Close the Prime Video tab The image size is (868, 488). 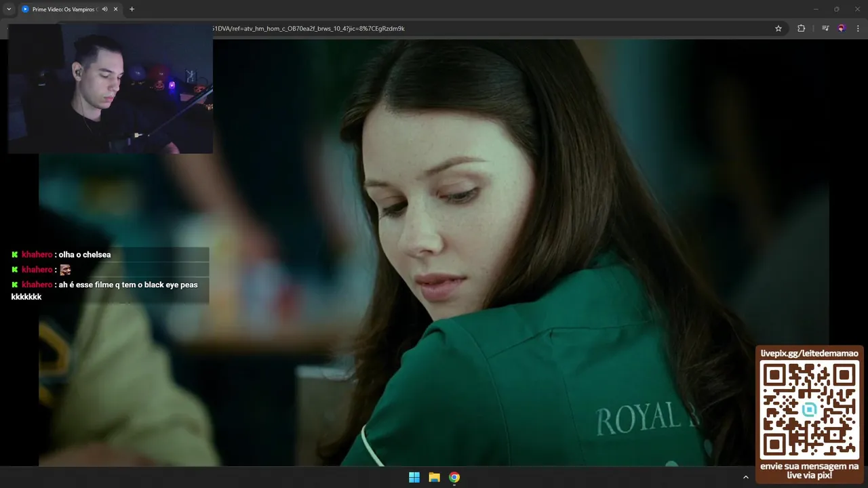point(115,9)
